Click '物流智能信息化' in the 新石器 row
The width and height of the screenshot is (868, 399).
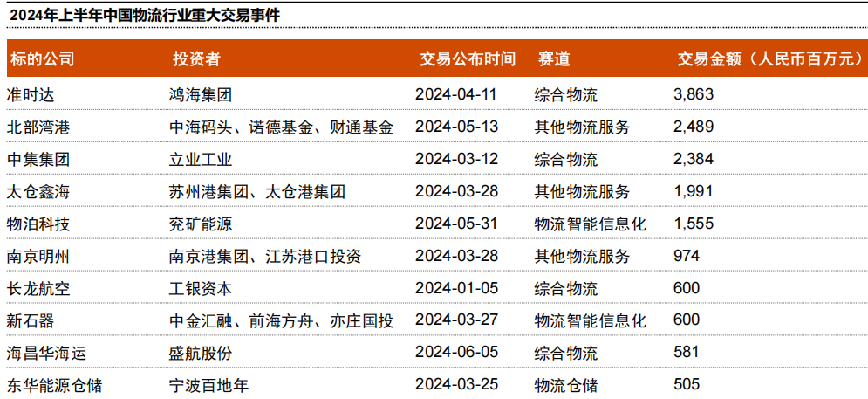coord(590,320)
